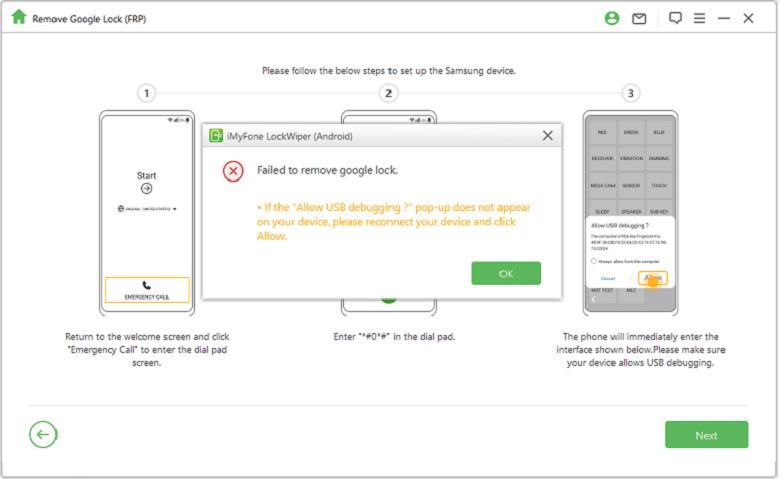
Task: Click the step 3 USB debugging instruction caption
Action: [x=640, y=350]
